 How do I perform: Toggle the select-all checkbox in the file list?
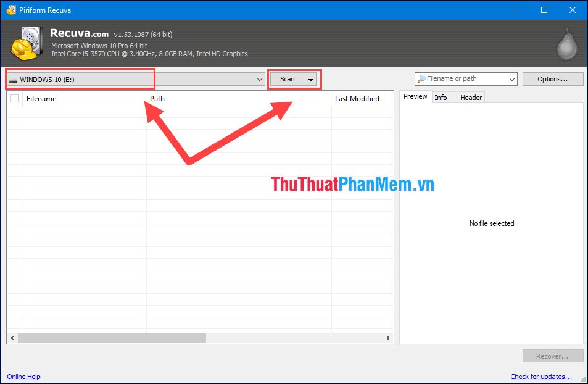pyautogui.click(x=15, y=98)
